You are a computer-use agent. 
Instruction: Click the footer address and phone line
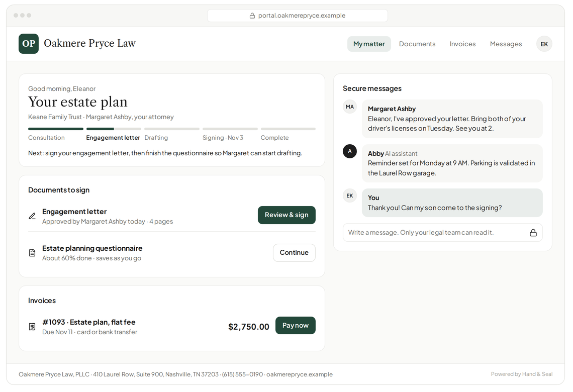175,374
